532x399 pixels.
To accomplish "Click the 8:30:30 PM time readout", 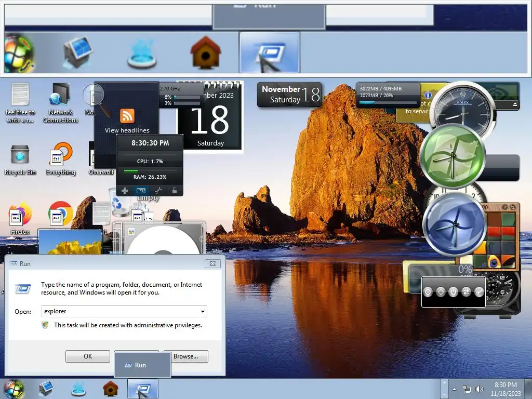I will point(150,143).
